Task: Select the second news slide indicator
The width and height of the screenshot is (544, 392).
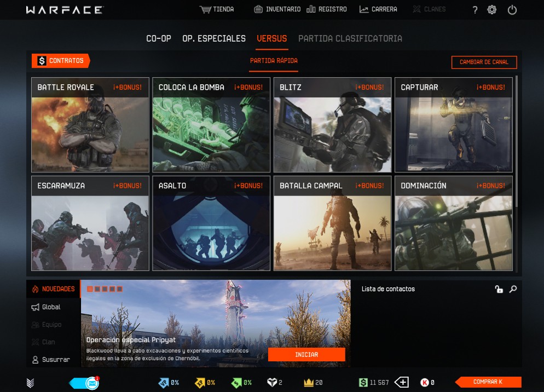Action: tap(97, 289)
